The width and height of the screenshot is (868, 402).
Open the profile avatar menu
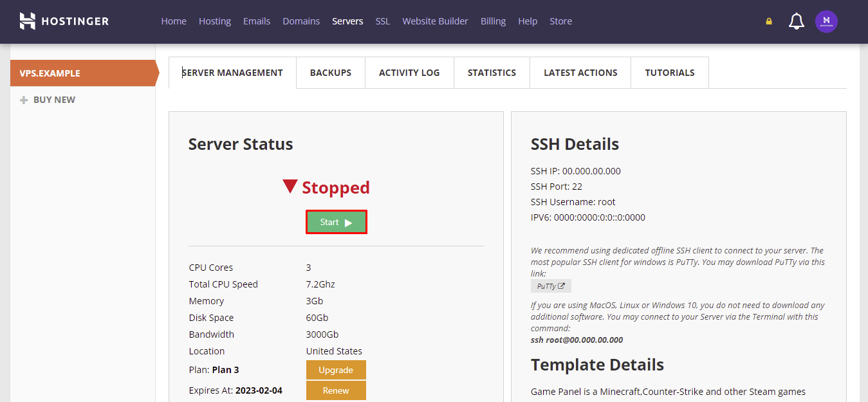[826, 21]
